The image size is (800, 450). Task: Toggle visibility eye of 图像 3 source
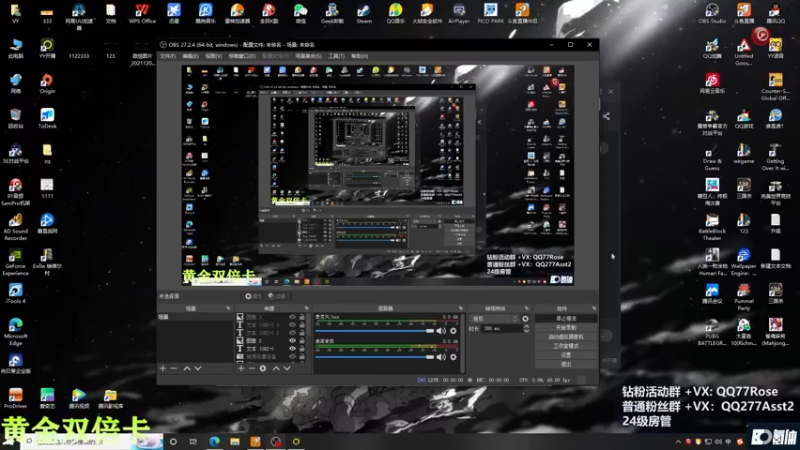pyautogui.click(x=292, y=317)
